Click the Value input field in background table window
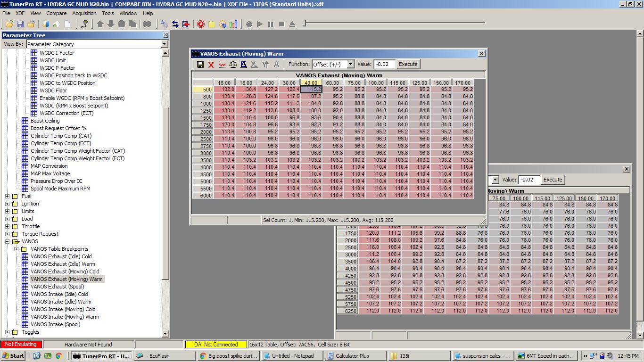This screenshot has width=644, height=362. (x=529, y=180)
